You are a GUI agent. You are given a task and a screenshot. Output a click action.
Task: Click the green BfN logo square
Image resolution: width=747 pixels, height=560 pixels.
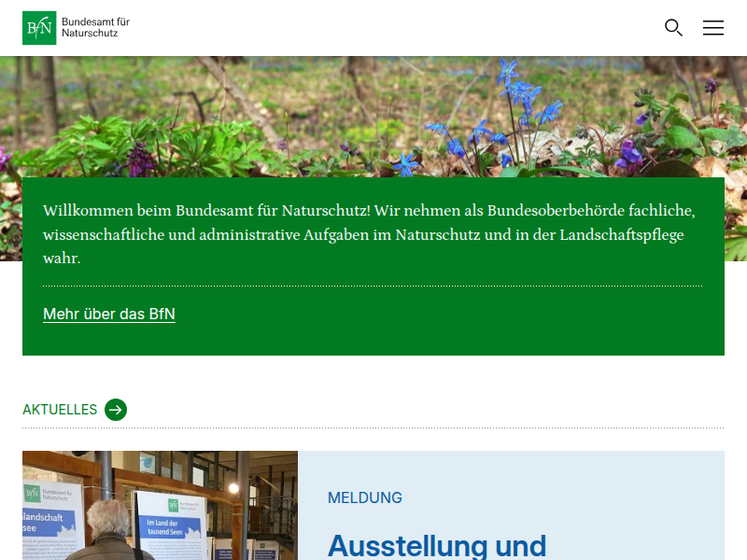click(x=39, y=28)
